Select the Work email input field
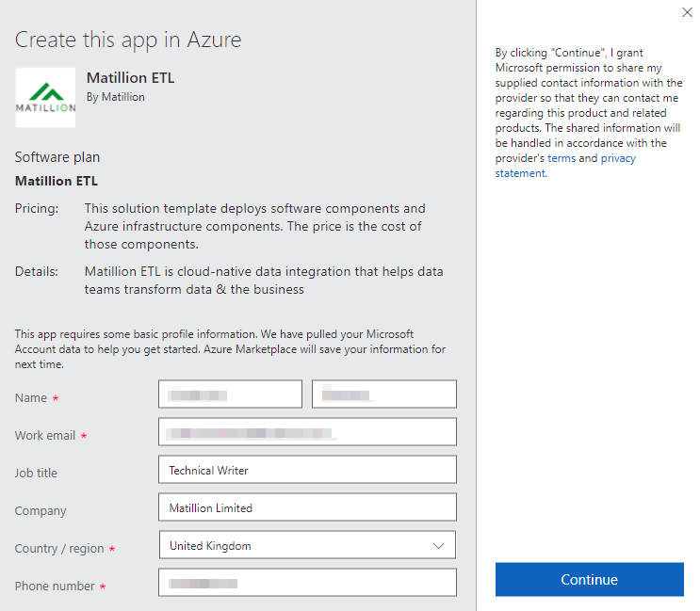Viewport: 700px width, 611px height. click(307, 432)
